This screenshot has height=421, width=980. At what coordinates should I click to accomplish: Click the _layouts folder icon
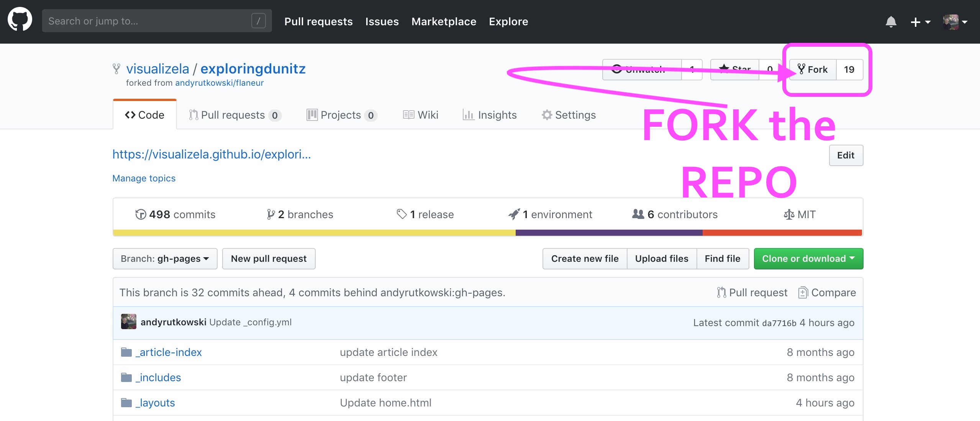pyautogui.click(x=126, y=403)
